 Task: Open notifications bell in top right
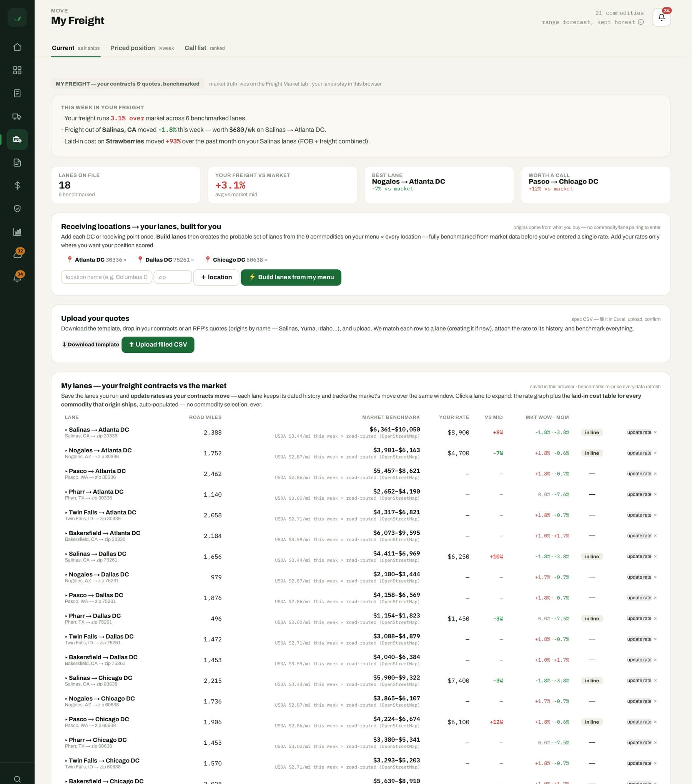(x=661, y=17)
